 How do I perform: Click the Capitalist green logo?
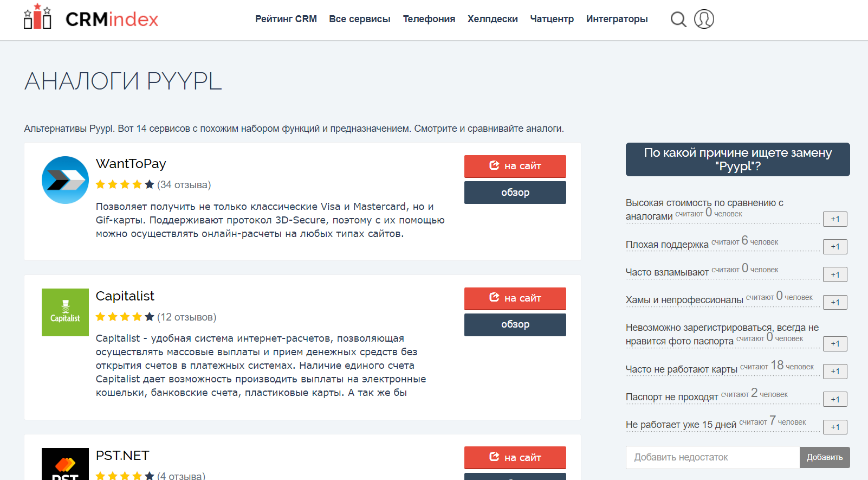coord(65,312)
